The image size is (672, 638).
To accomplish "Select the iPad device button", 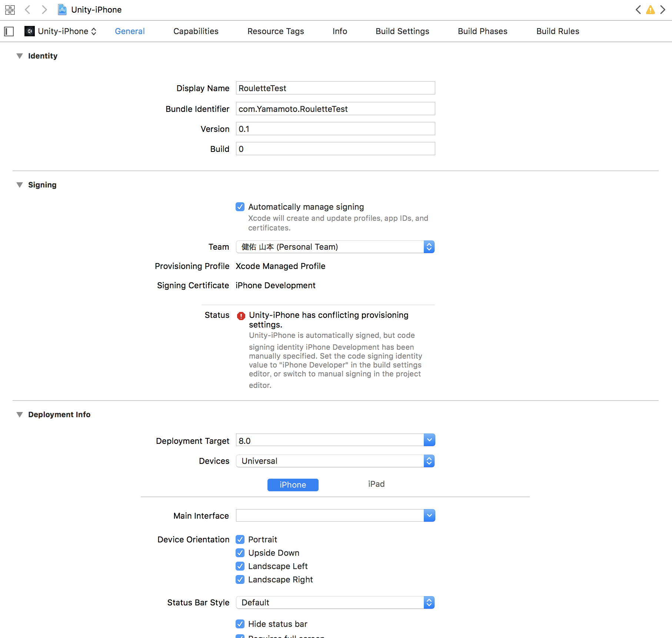I will [x=376, y=484].
